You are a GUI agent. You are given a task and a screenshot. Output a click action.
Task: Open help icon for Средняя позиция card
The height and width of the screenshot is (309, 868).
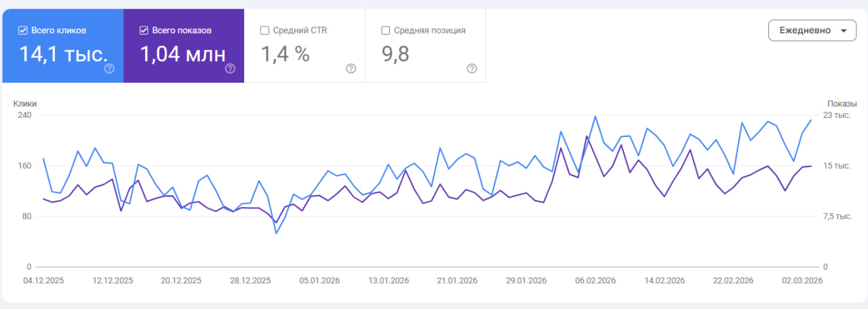[472, 68]
